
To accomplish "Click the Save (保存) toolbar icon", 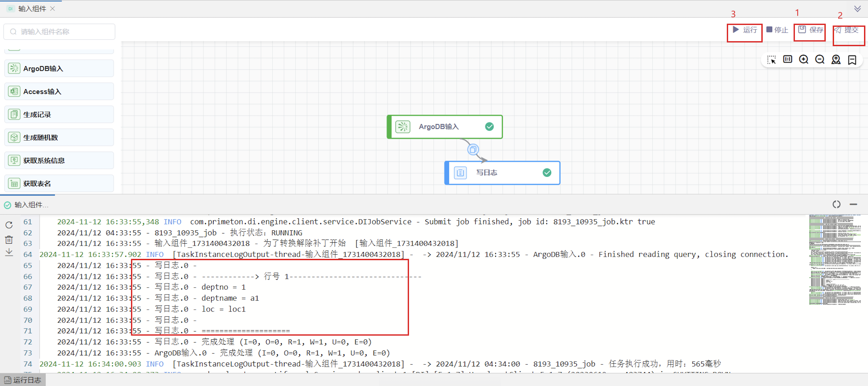I will [802, 30].
